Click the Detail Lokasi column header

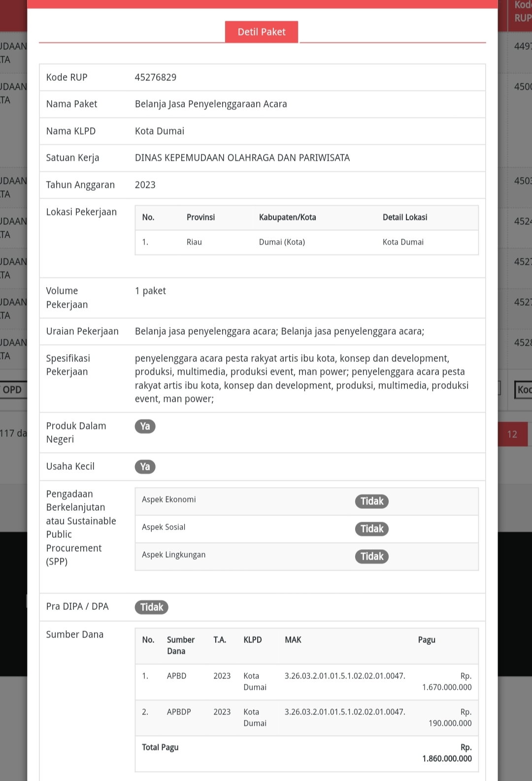[405, 217]
